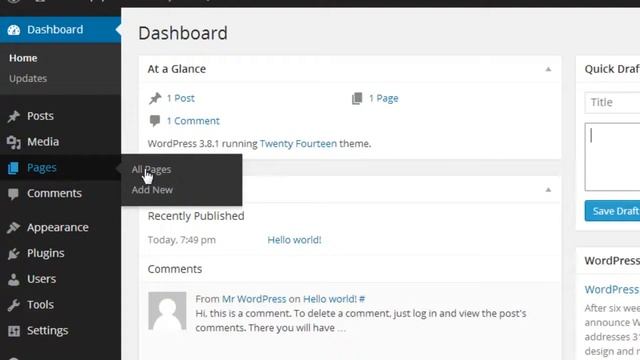Click the Quick Draft Title field
The height and width of the screenshot is (360, 640).
coord(612,102)
